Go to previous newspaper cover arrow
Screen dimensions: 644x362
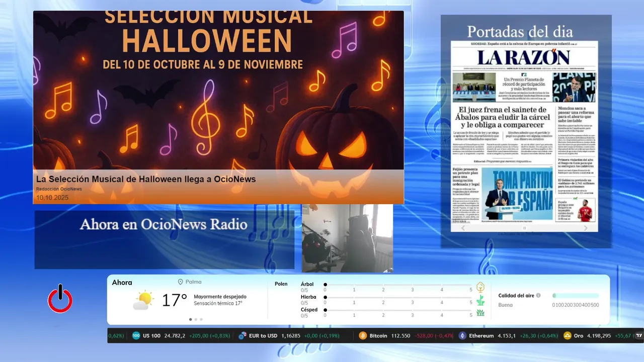tap(463, 228)
